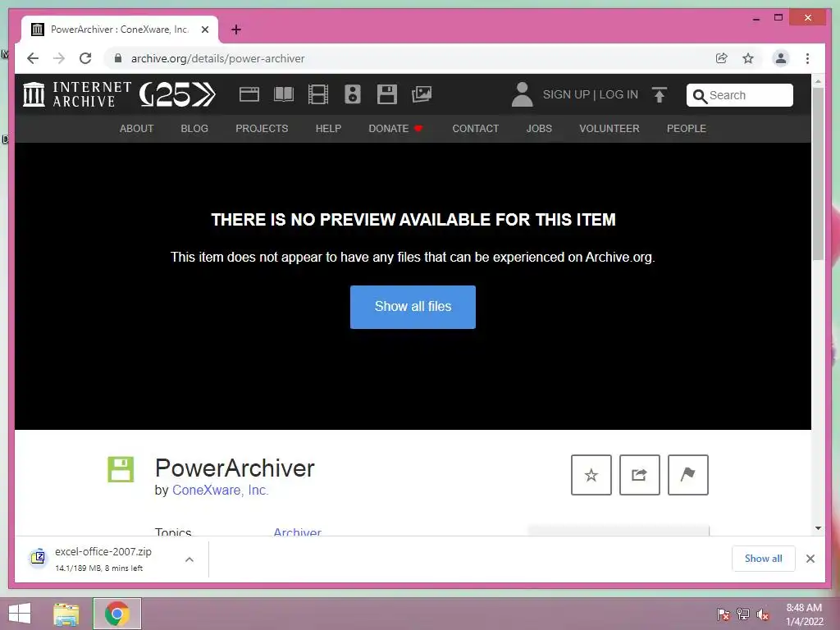Flag this item with flag button
The image size is (840, 630).
coord(688,475)
